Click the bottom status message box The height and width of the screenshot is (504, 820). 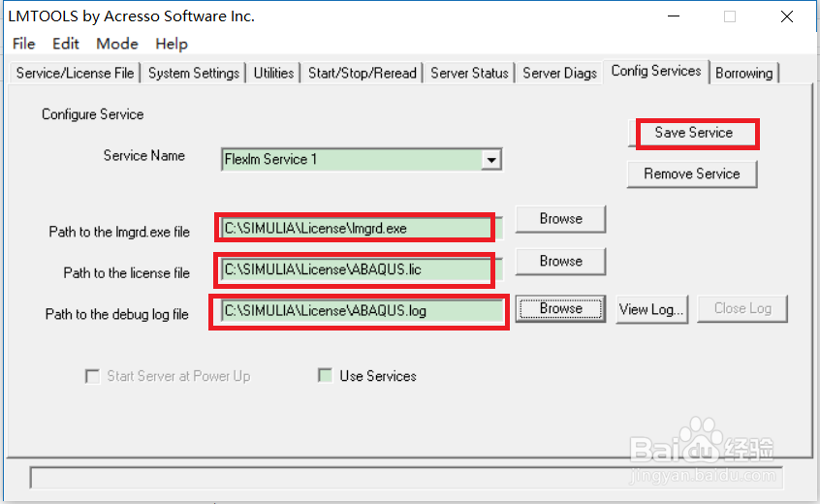point(406,477)
